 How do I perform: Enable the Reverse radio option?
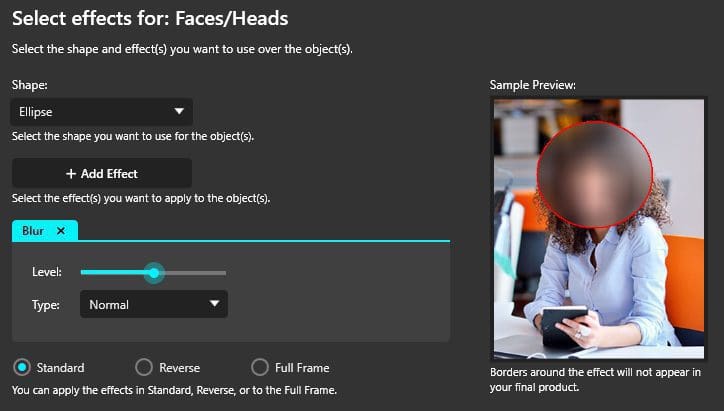(x=144, y=368)
